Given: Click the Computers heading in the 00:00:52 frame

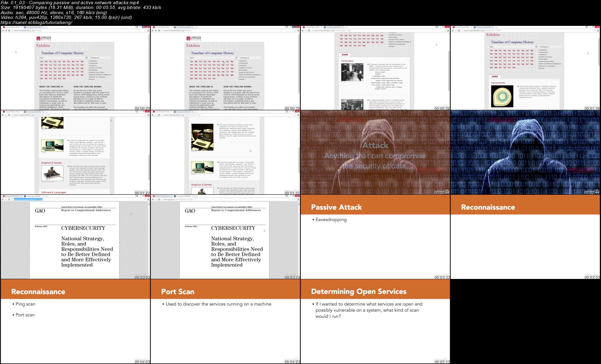Looking at the screenshot, I should 347,61.
